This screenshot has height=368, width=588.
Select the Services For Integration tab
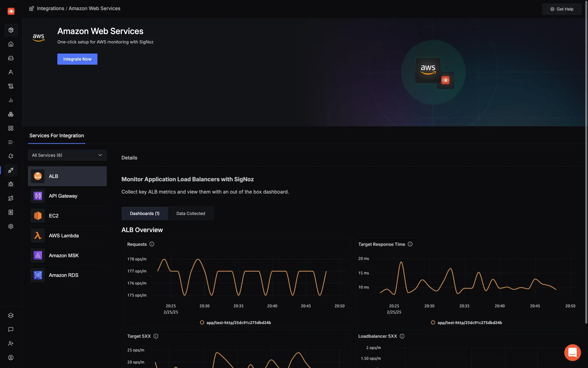[x=57, y=136]
